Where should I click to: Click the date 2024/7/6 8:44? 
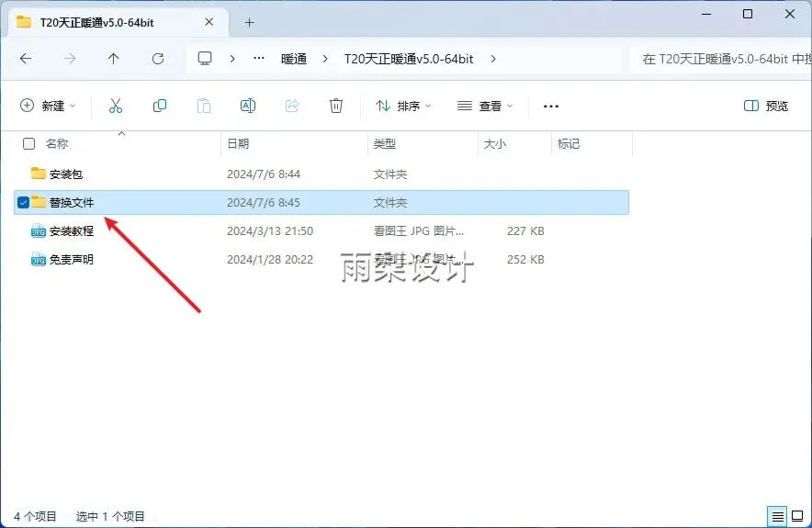pos(264,174)
